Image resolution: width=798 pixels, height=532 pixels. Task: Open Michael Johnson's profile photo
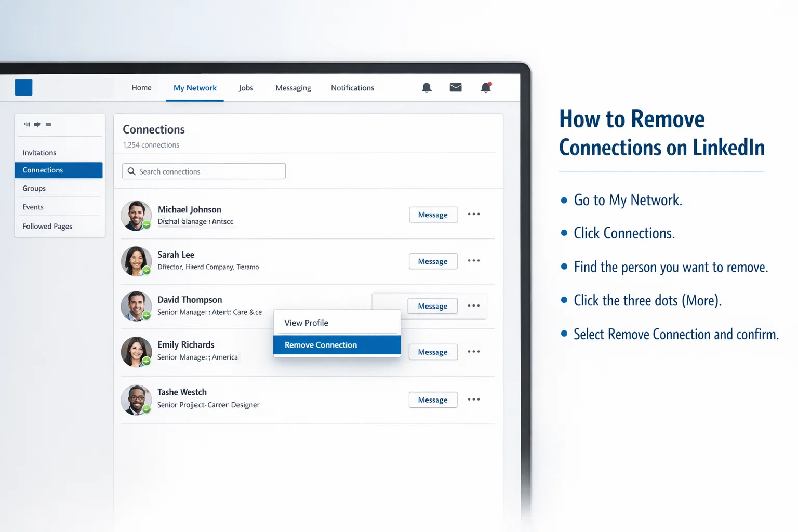coord(136,216)
